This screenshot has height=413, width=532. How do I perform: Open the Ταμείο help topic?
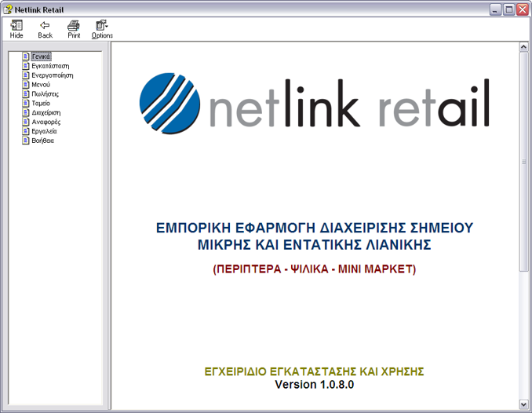pyautogui.click(x=41, y=104)
